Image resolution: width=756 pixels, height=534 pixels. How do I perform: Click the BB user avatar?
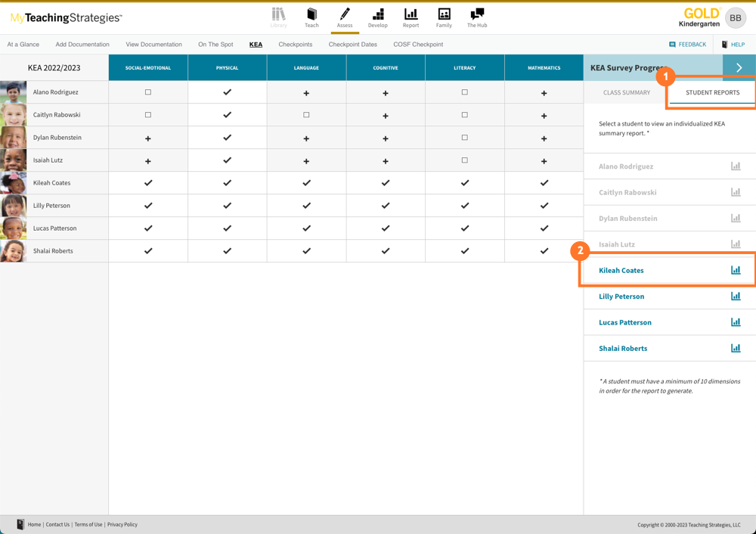tap(735, 17)
